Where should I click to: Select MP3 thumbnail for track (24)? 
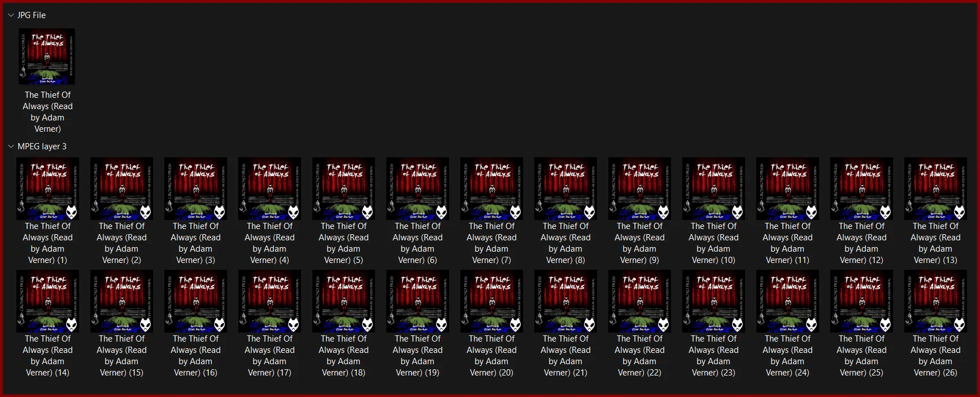787,301
